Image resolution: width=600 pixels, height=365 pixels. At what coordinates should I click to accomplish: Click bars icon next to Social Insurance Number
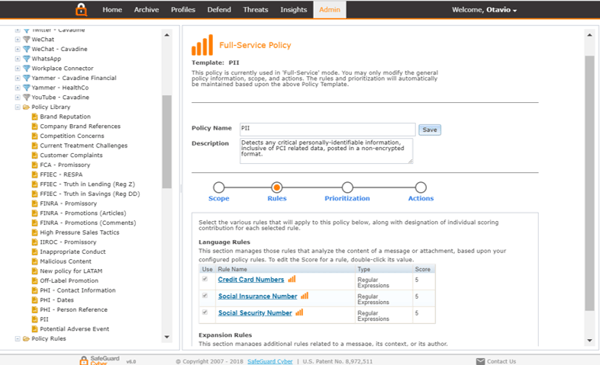tap(305, 296)
